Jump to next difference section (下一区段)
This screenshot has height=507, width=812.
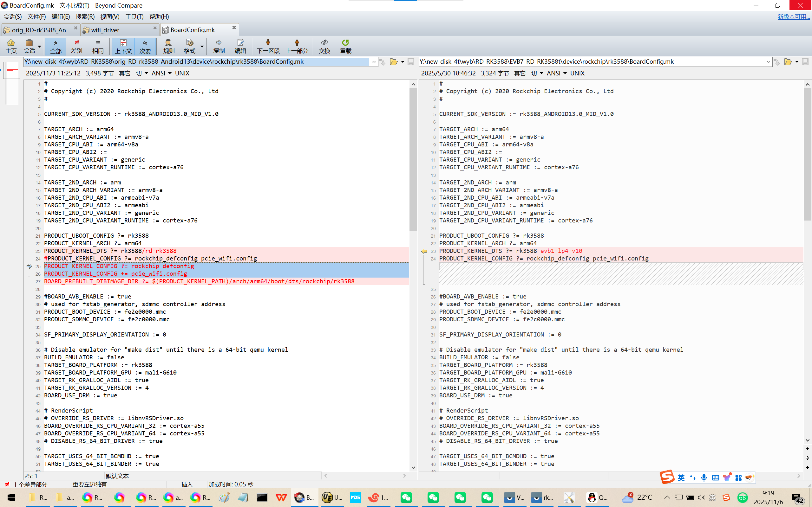(x=268, y=46)
